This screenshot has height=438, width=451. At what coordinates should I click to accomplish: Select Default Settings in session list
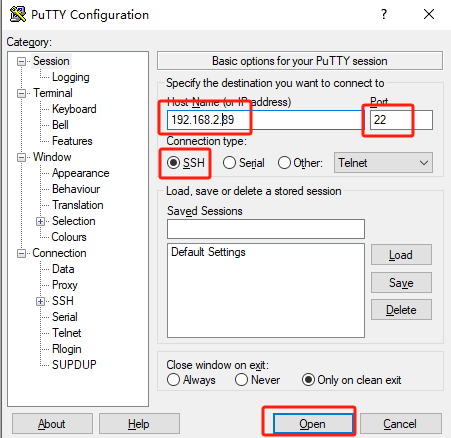click(208, 252)
